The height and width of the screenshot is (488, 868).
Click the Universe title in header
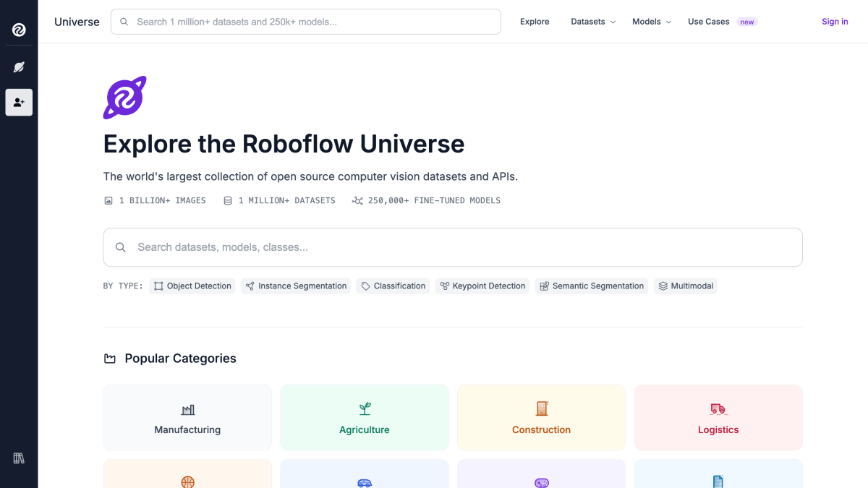pos(77,22)
